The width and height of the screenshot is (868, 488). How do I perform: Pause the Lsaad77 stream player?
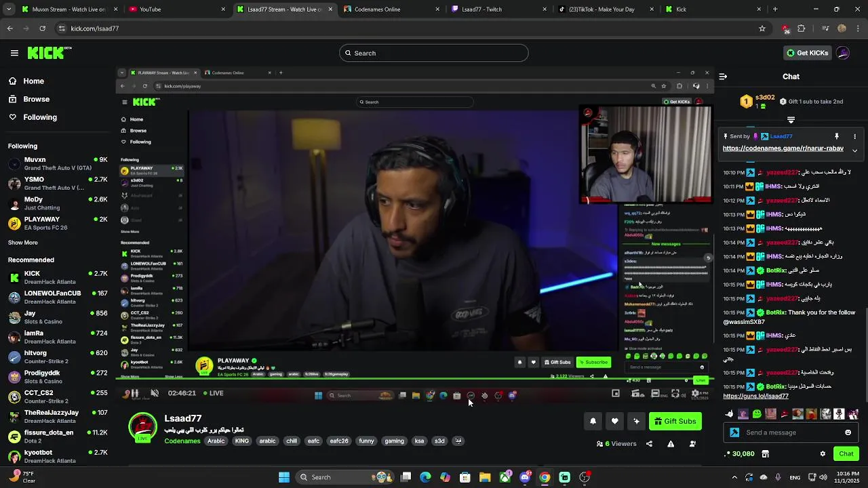(134, 393)
